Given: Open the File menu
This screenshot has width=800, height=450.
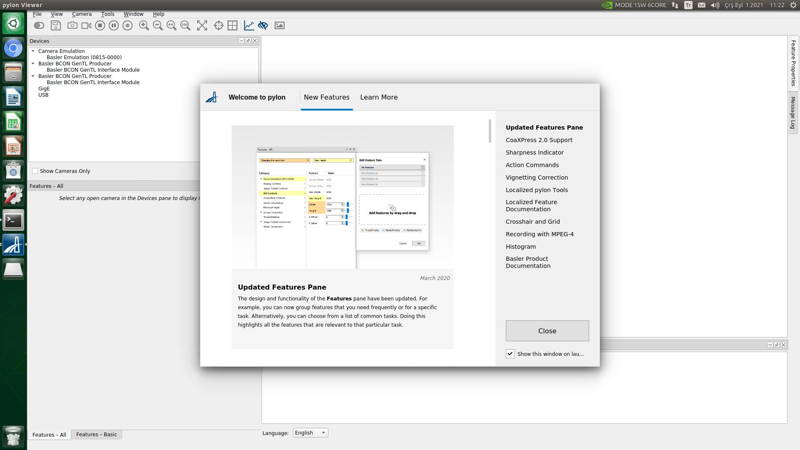Looking at the screenshot, I should click(x=37, y=14).
